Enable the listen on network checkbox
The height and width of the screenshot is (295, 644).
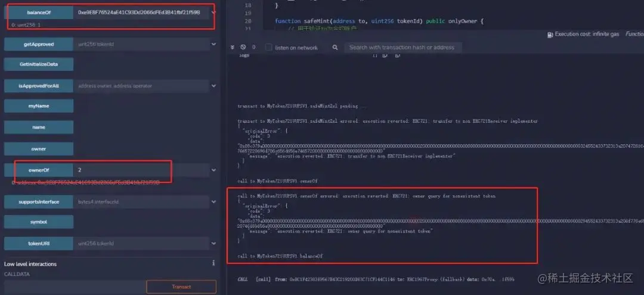click(x=268, y=47)
